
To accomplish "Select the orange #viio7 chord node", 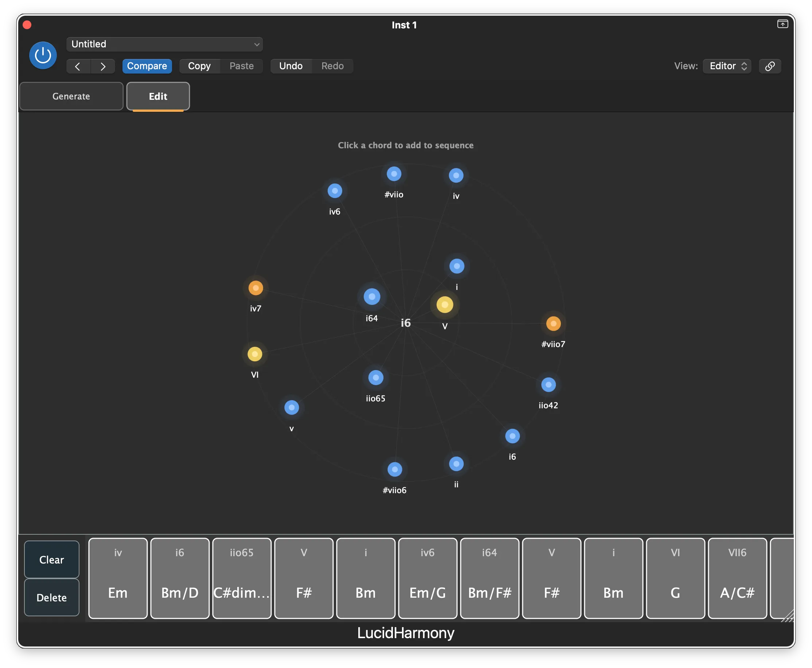I will (553, 323).
